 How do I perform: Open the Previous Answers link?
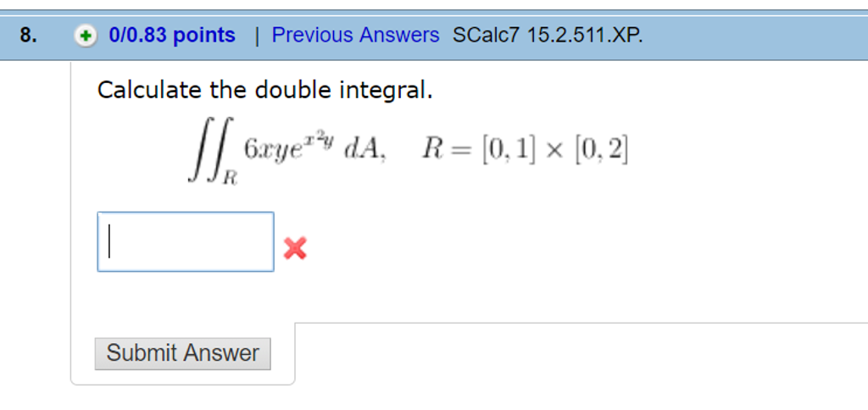coord(355,36)
